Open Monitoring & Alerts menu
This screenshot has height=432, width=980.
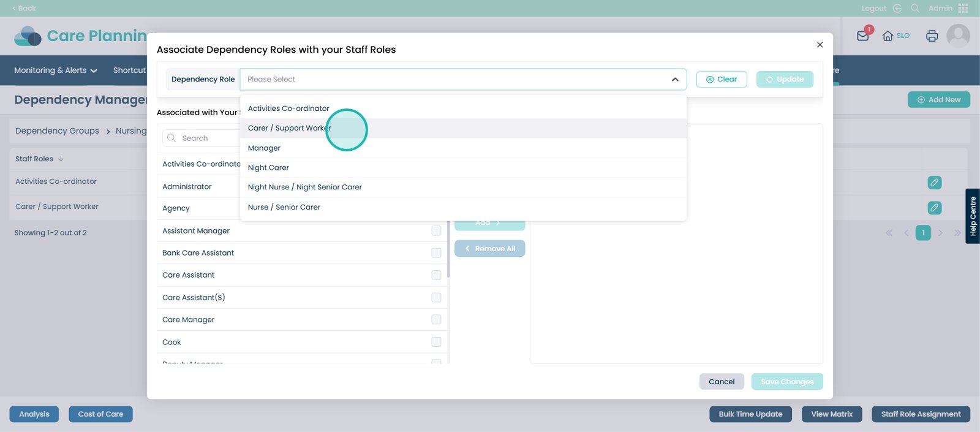[x=56, y=70]
